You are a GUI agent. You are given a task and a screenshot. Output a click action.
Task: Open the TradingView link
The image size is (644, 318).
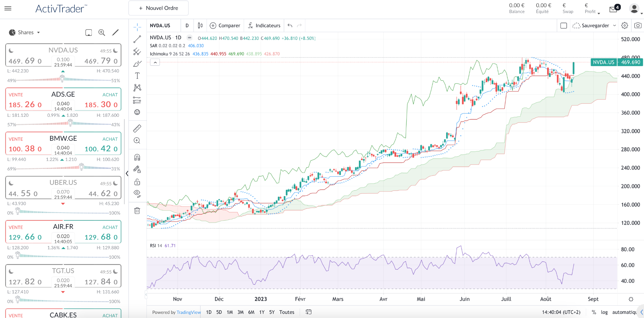click(x=189, y=312)
